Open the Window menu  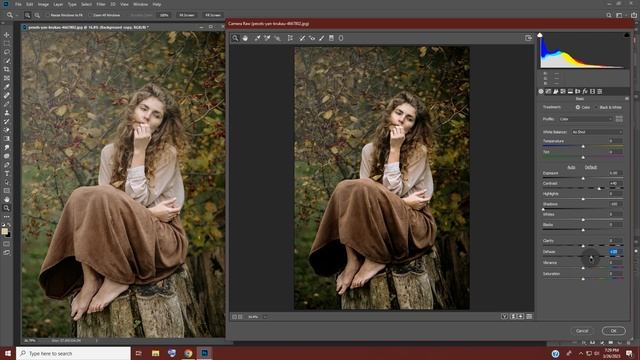click(x=140, y=4)
